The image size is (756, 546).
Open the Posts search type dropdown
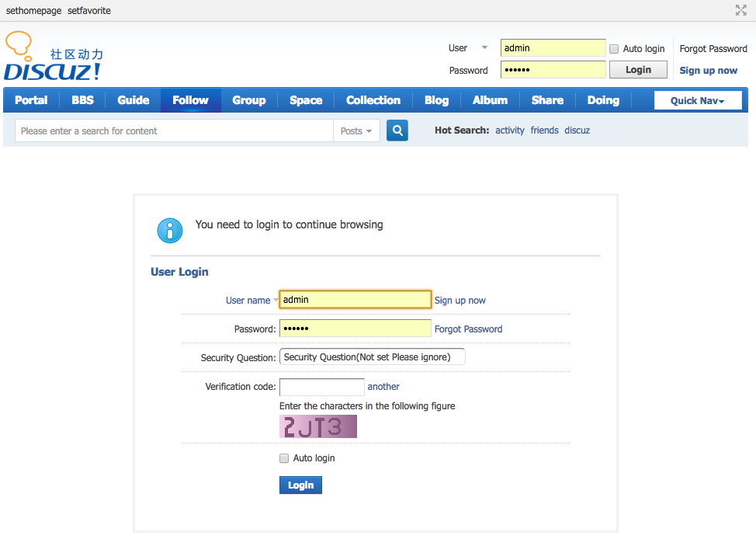point(356,130)
